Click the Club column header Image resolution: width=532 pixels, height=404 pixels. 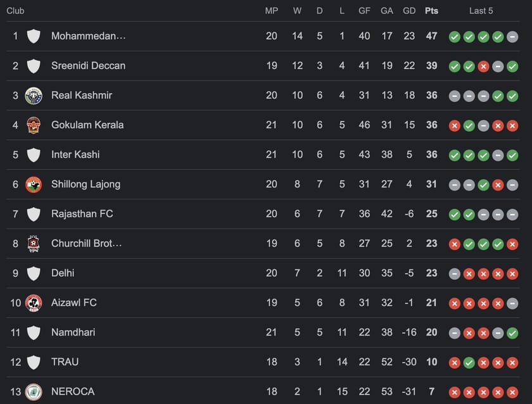15,10
